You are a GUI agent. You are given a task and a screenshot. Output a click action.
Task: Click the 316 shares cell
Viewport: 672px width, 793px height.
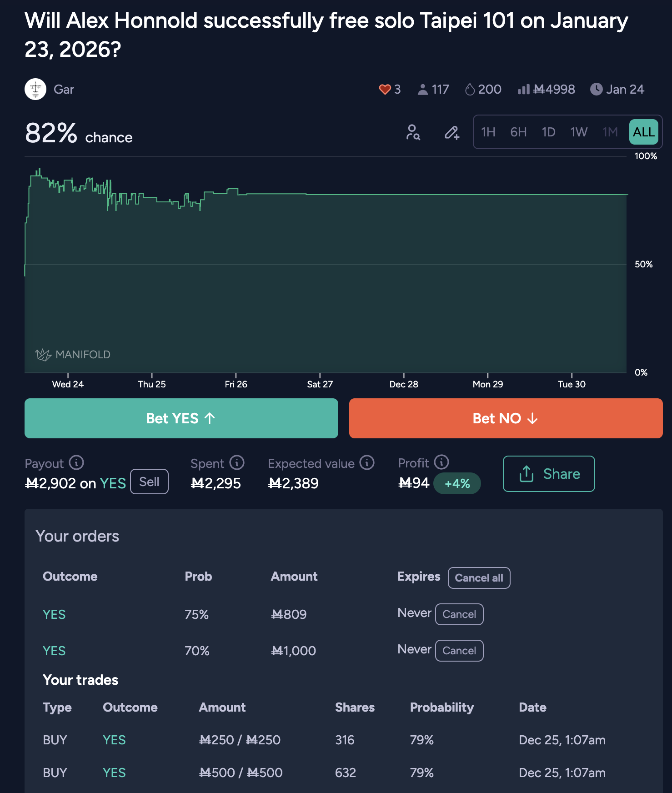[x=345, y=740]
